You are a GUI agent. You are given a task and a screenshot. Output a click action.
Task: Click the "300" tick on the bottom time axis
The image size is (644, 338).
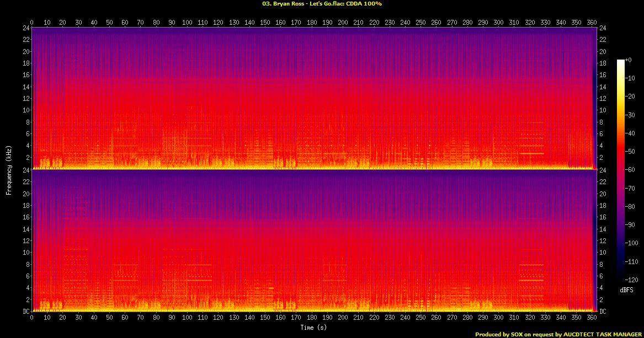499,317
